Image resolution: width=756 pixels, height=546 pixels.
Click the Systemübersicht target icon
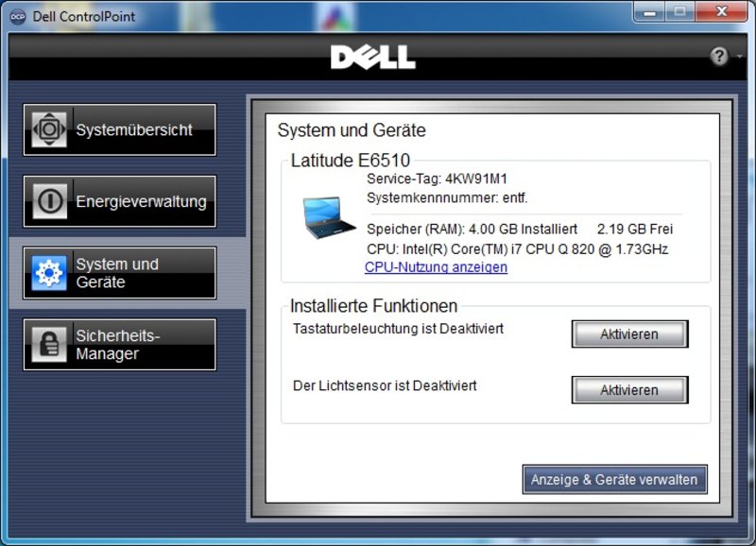(x=49, y=129)
